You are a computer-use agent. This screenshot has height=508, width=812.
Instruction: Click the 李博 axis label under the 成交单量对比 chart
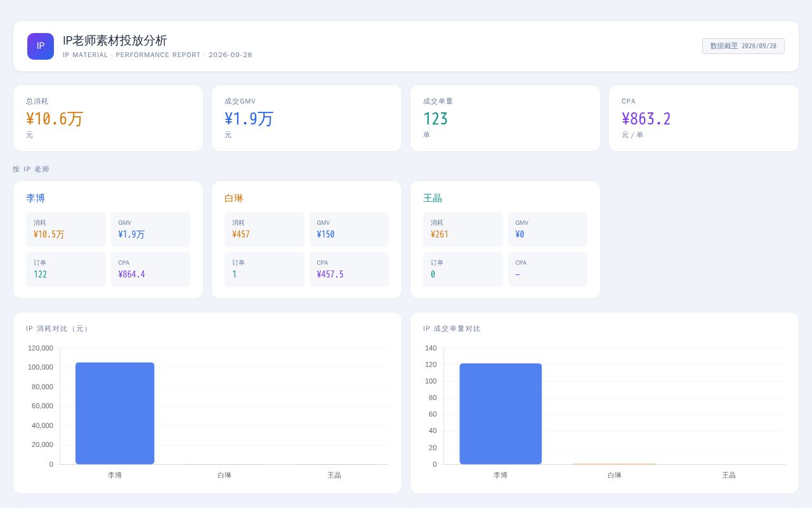501,475
